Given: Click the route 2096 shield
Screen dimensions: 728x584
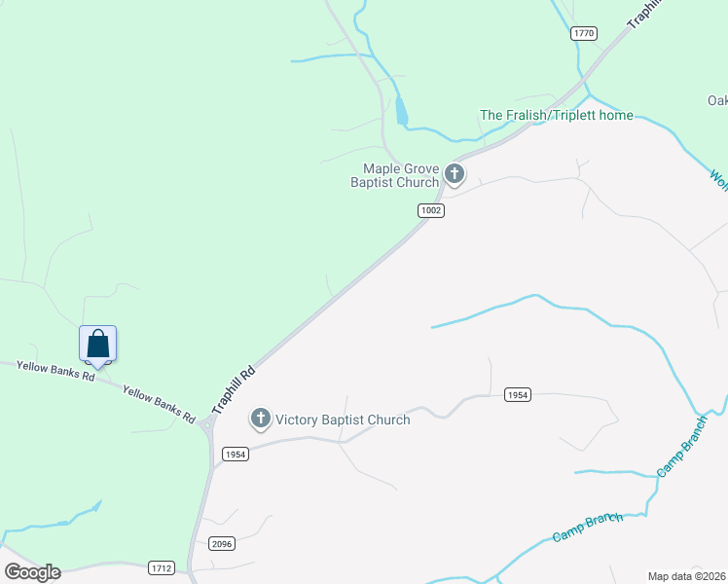Looking at the screenshot, I should coord(222,544).
